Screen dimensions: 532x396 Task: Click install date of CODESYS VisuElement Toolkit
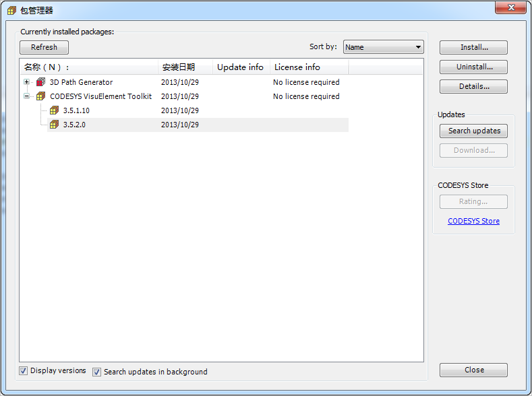click(180, 96)
